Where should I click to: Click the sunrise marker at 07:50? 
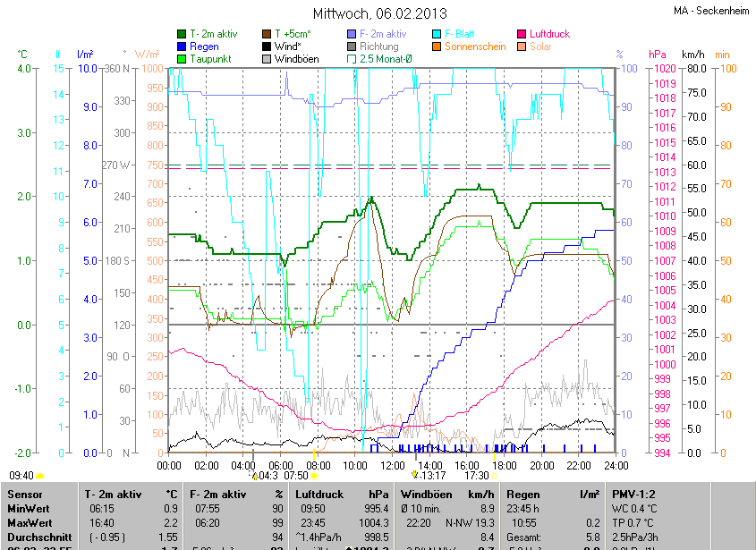pos(313,476)
